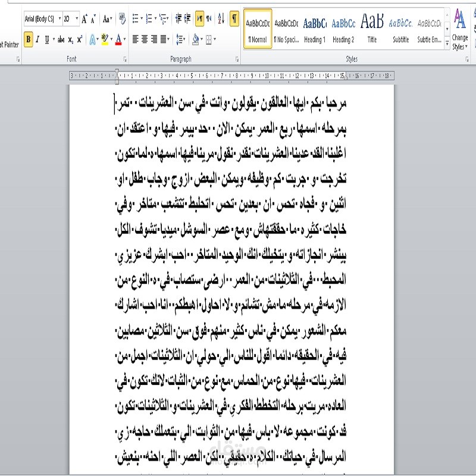Toggle Show/Hide paragraph marks
476x476 pixels.
[234, 19]
